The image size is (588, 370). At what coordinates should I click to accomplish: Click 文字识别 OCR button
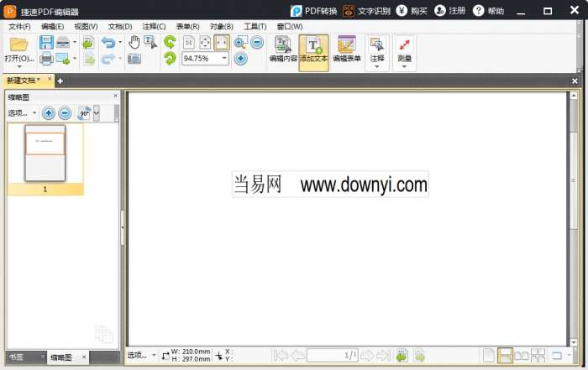coord(366,11)
